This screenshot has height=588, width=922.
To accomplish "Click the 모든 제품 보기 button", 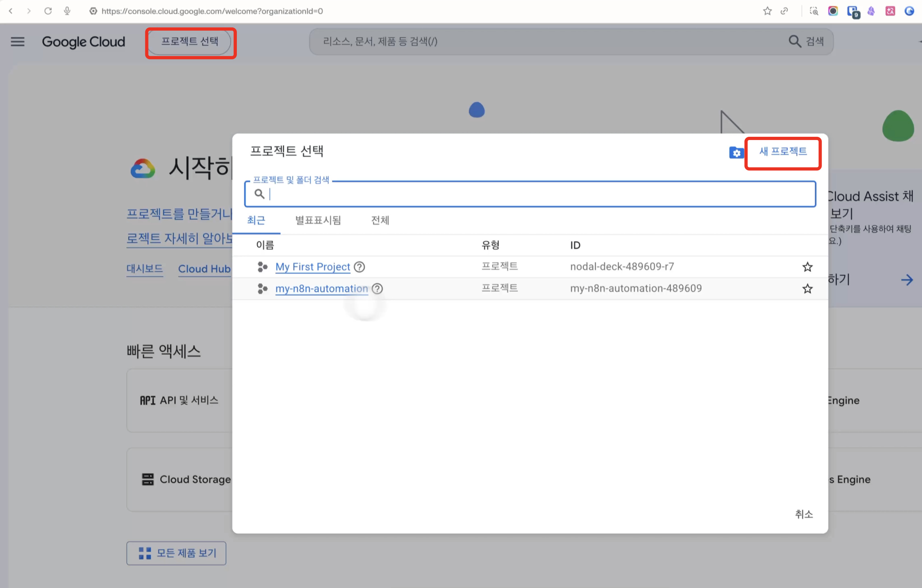I will [176, 553].
